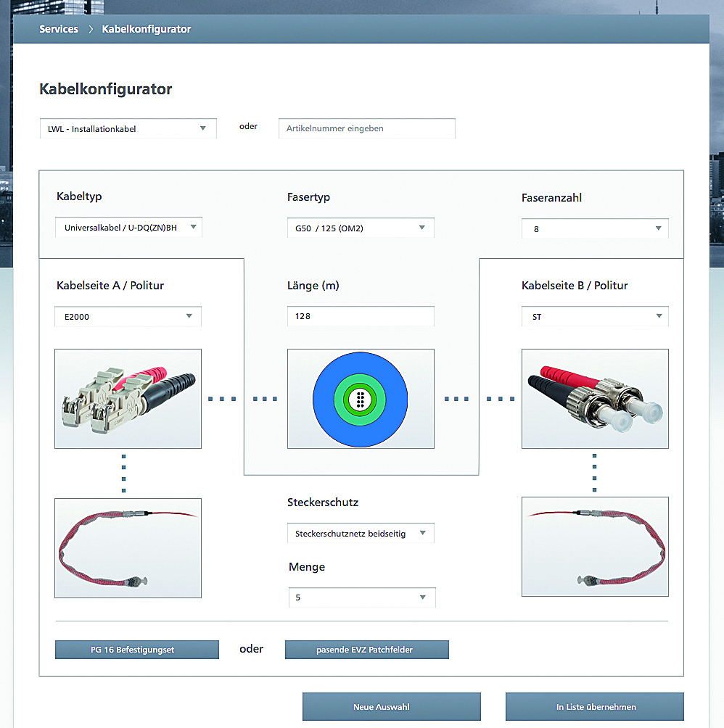Screen dimensions: 724x728
Task: Click the Fasertyp label
Action: [308, 197]
